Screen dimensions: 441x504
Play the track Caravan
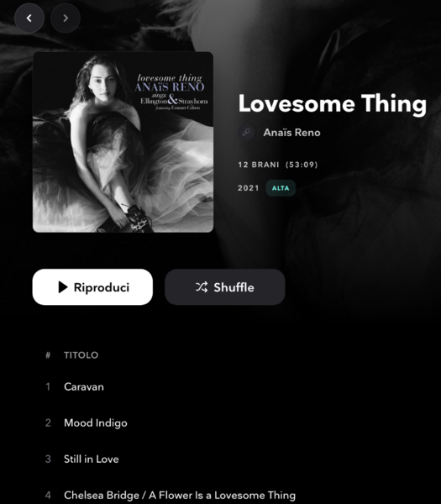click(84, 386)
